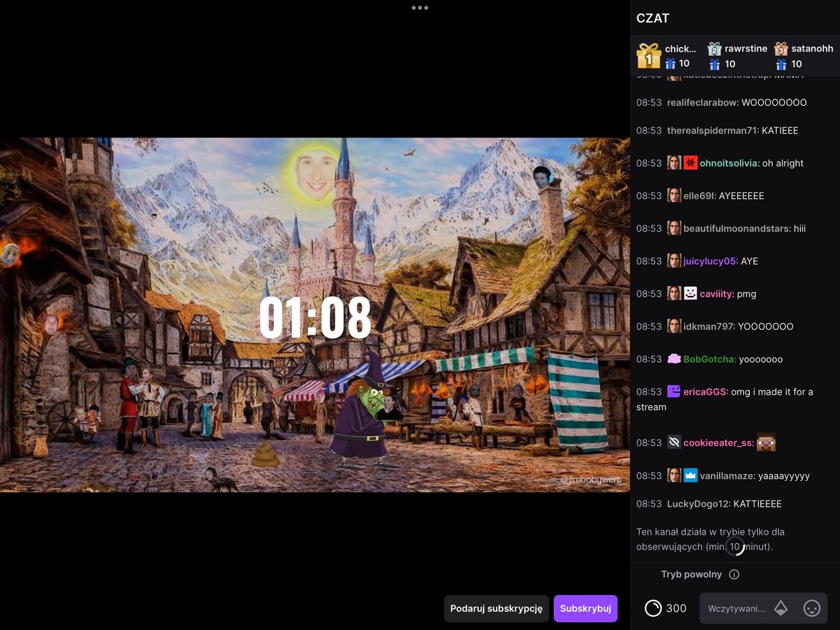Viewport: 840px width, 630px height.
Task: Tap the second-place gift badge beside rawrstine
Action: coord(714,49)
